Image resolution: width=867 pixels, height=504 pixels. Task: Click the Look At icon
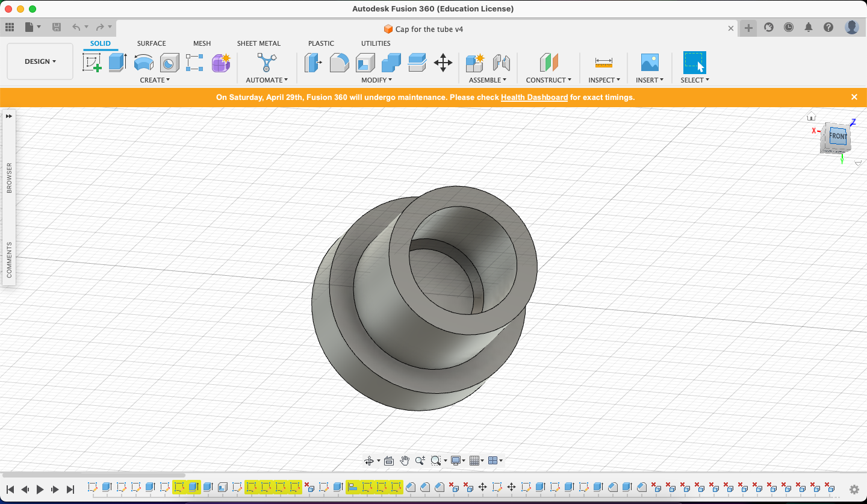pos(389,461)
